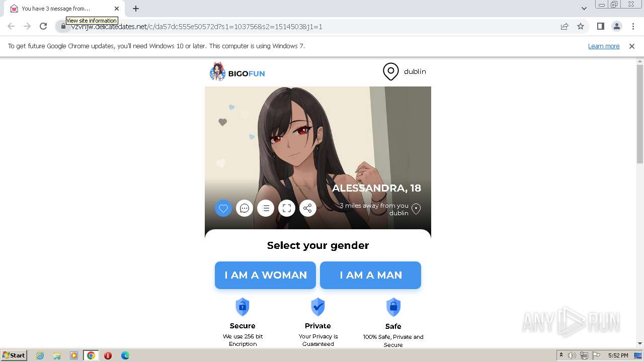
Task: Click the clock showing 5:52 PM
Action: (x=618, y=355)
